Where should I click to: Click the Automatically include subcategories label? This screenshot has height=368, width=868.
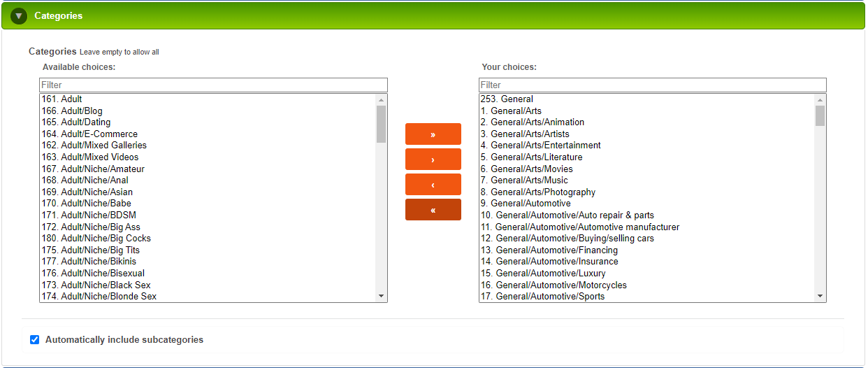pos(124,340)
